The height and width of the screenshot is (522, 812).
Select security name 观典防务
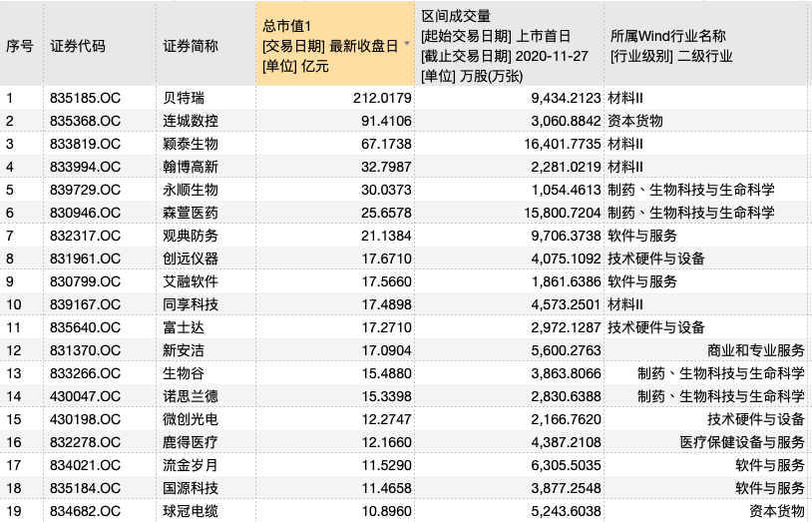(x=191, y=236)
